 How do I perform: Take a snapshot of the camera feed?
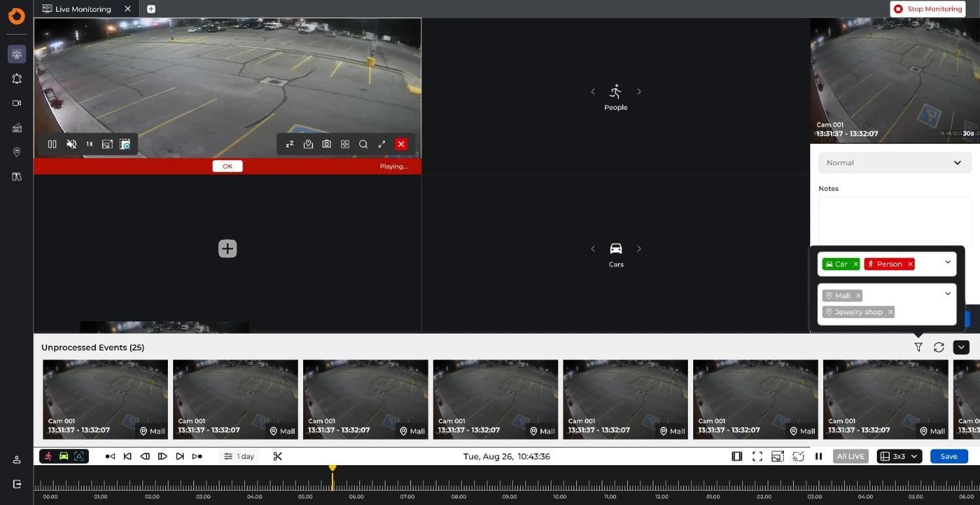(x=327, y=144)
